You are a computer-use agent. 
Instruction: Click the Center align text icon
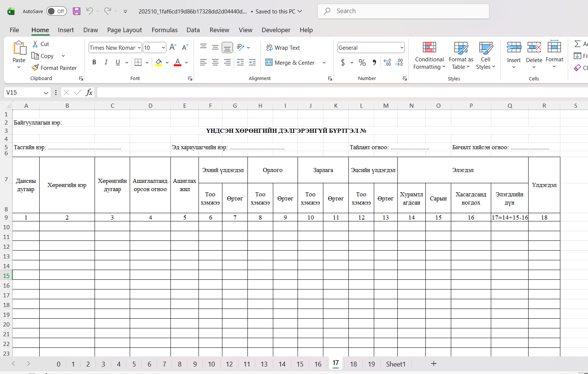[x=215, y=62]
